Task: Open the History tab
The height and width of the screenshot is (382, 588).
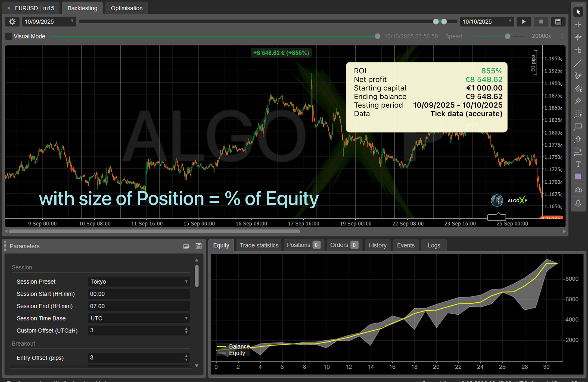Action: (377, 245)
